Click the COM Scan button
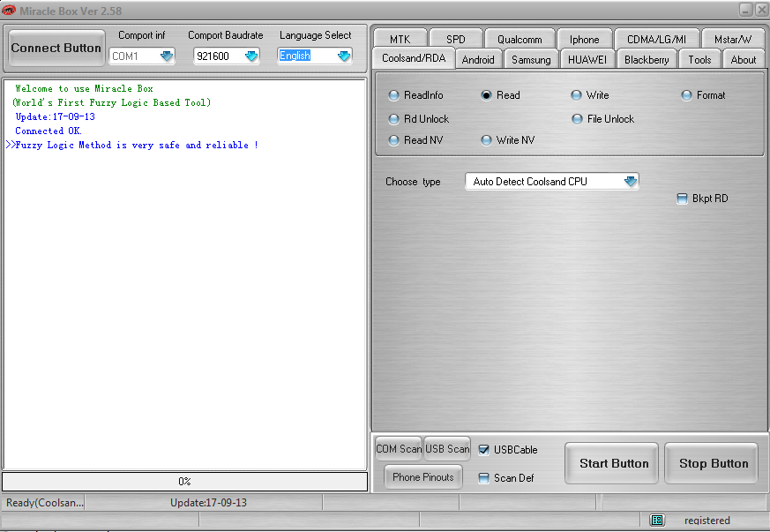770x532 pixels. coord(399,448)
